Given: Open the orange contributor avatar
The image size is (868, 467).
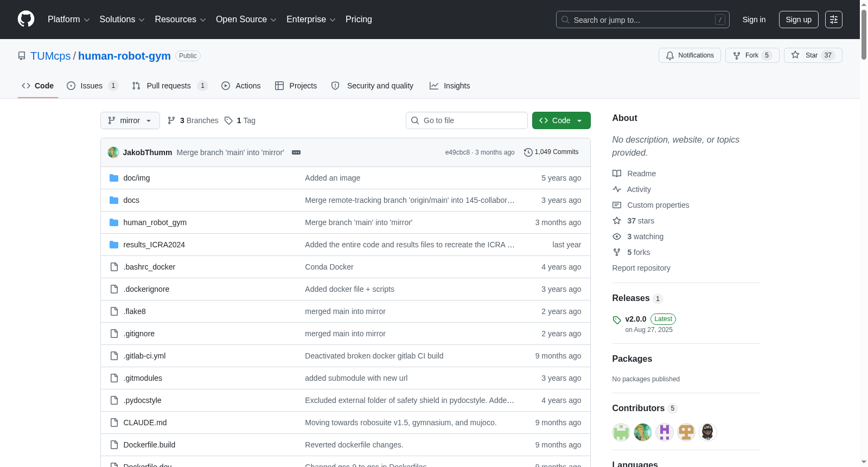Looking at the screenshot, I should [686, 432].
